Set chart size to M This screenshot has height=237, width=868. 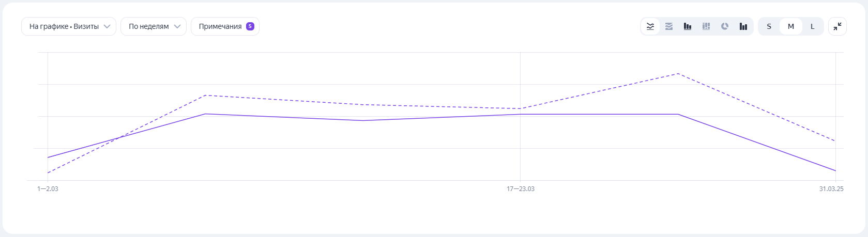[x=790, y=26]
